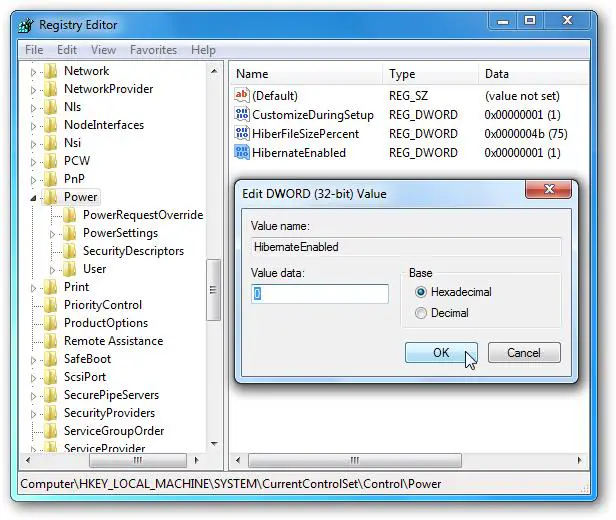Viewport: 616px width, 520px height.
Task: Expand the PCW key
Action: click(x=33, y=162)
